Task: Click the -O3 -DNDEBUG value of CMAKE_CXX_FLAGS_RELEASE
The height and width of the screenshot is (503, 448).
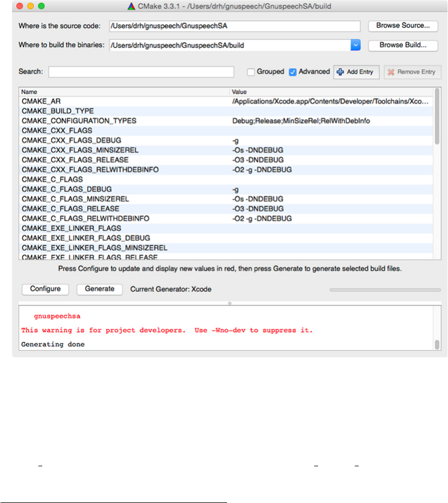Action: 258,160
